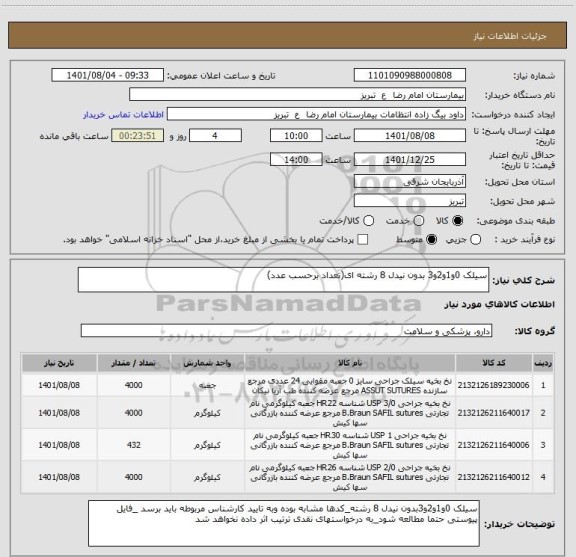Select the کالا/خدمت radio button

click(368, 221)
